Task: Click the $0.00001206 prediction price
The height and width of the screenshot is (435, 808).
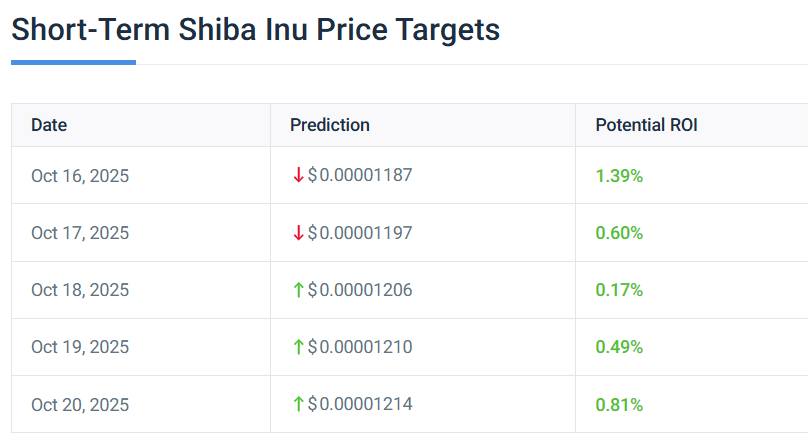Action: (x=360, y=290)
